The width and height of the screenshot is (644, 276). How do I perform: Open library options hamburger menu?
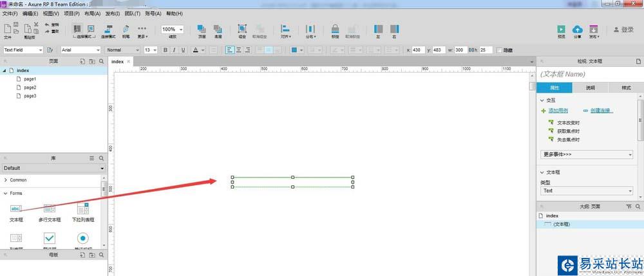92,158
